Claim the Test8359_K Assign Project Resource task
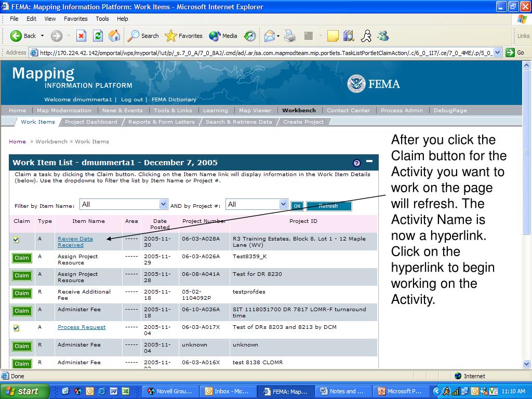Viewport: 532px width, 399px height. point(22,258)
